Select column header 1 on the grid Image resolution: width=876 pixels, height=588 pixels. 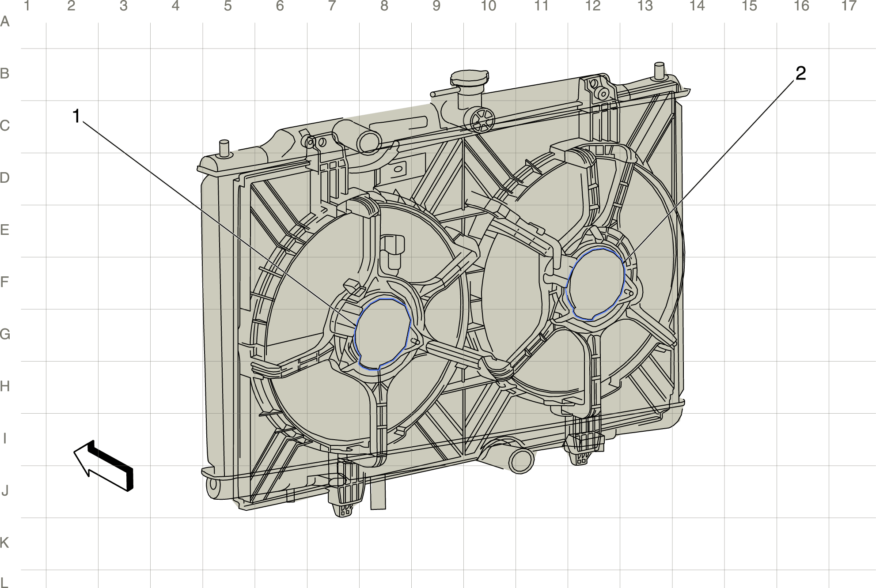coord(27,6)
